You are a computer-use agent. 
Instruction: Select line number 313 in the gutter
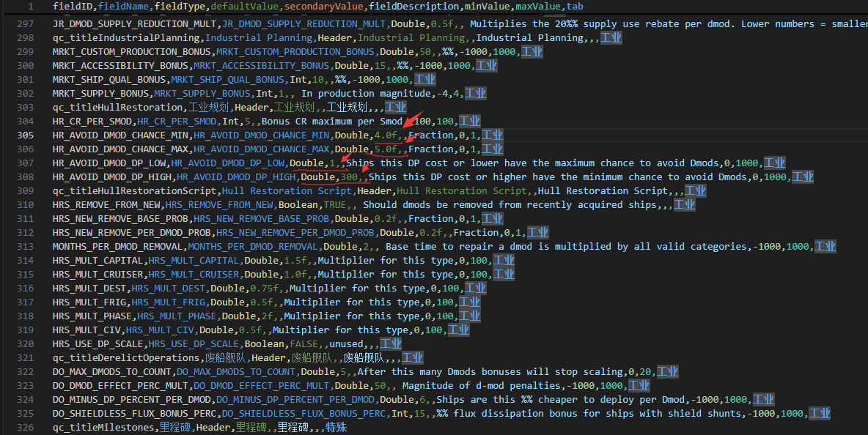[x=24, y=247]
